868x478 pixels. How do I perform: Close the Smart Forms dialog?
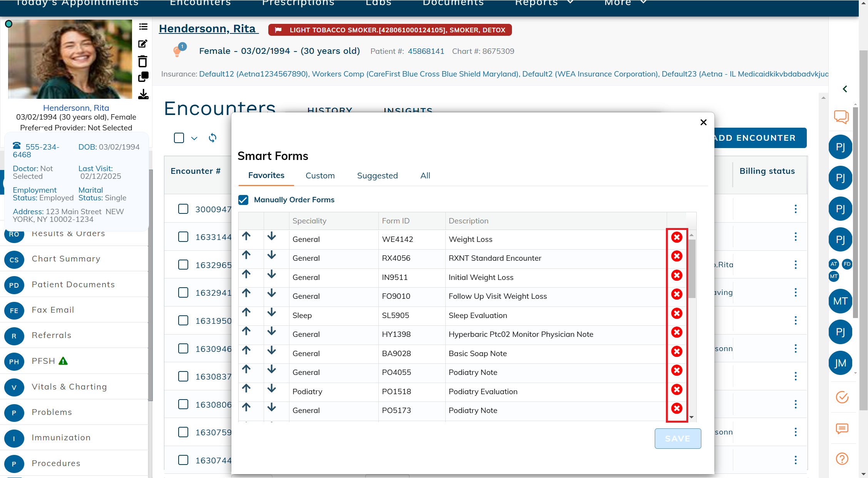click(x=703, y=122)
